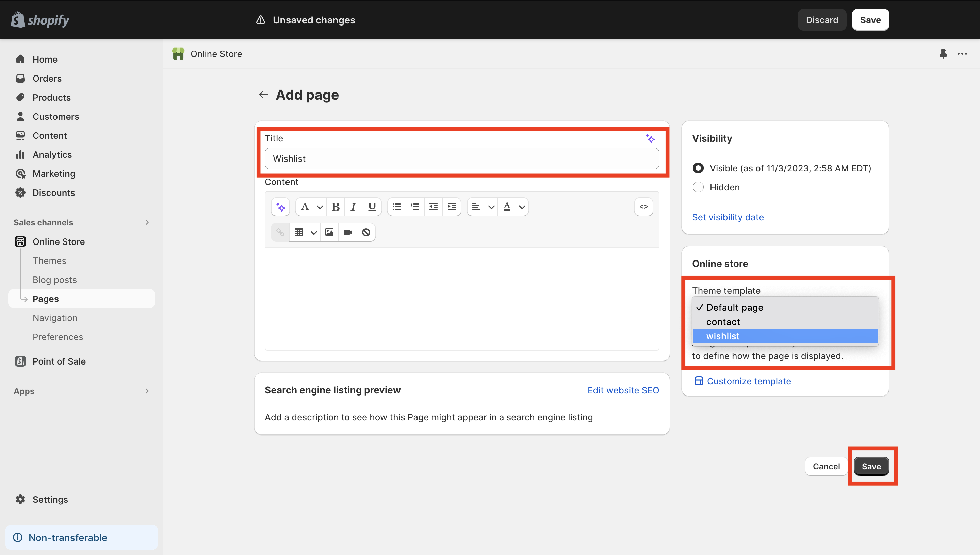Expand the Apps section chevron
Viewport: 980px width, 555px height.
[x=147, y=391]
